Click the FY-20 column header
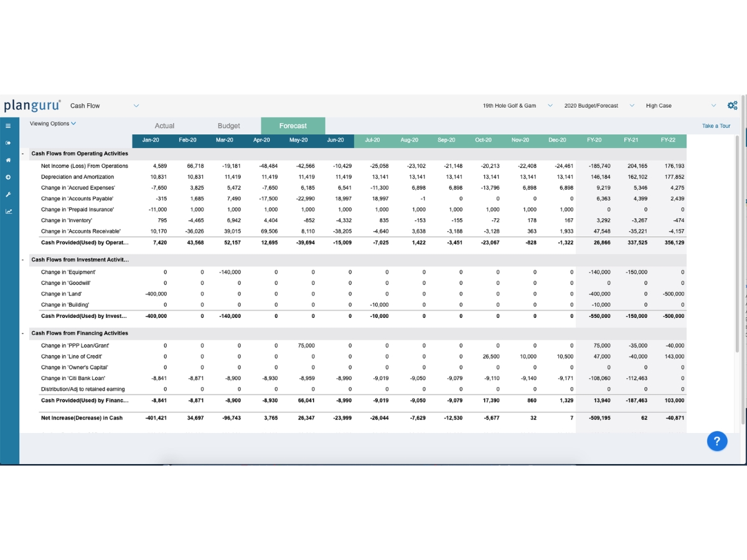This screenshot has width=747, height=560. (594, 140)
